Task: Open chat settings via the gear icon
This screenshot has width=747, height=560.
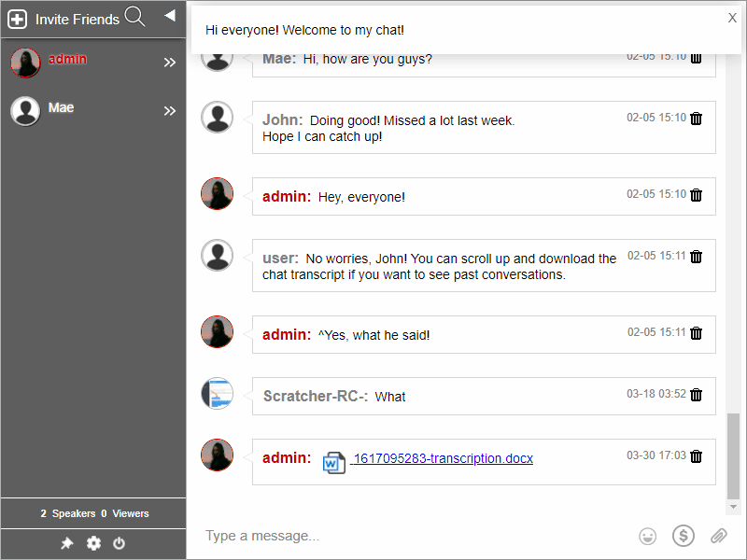Action: (92, 542)
